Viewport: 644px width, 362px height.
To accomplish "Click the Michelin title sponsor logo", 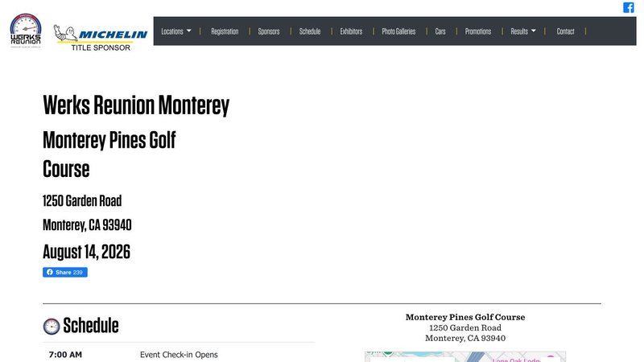I will [100, 38].
